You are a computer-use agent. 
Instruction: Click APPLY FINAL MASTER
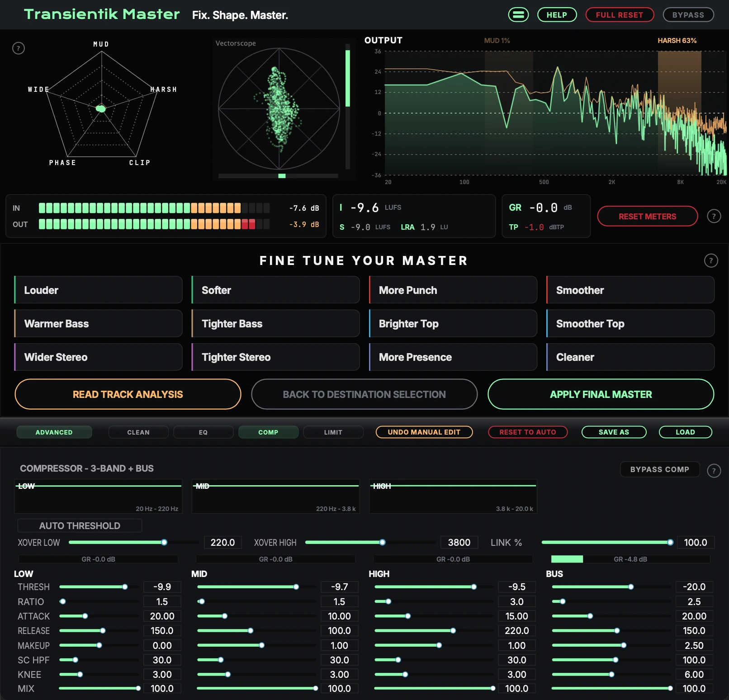coord(601,394)
